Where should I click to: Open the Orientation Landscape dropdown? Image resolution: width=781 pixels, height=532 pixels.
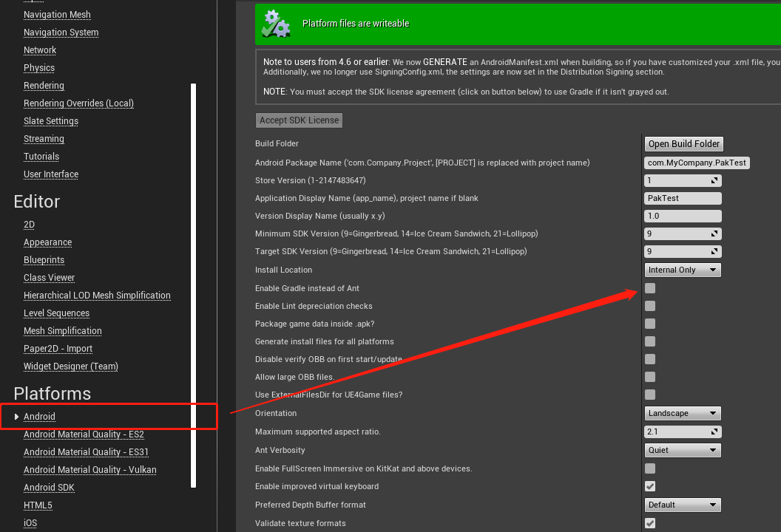[683, 413]
